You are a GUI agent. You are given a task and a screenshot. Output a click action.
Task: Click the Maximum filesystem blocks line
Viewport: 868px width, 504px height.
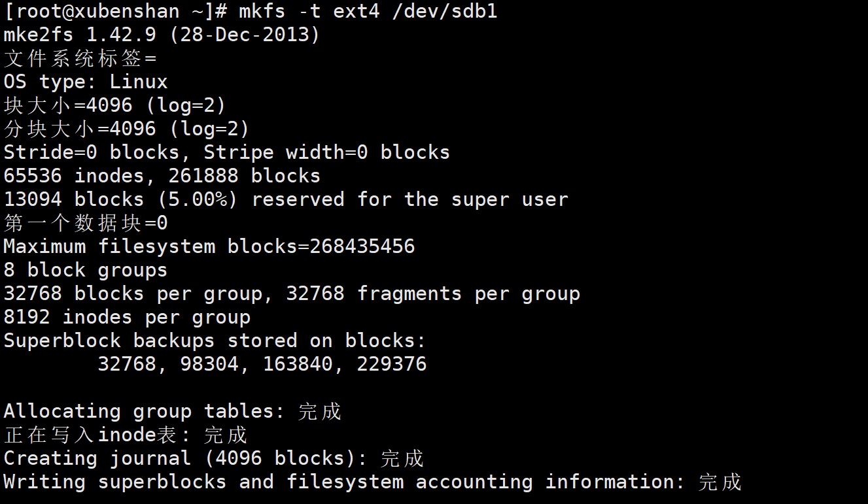pyautogui.click(x=209, y=246)
